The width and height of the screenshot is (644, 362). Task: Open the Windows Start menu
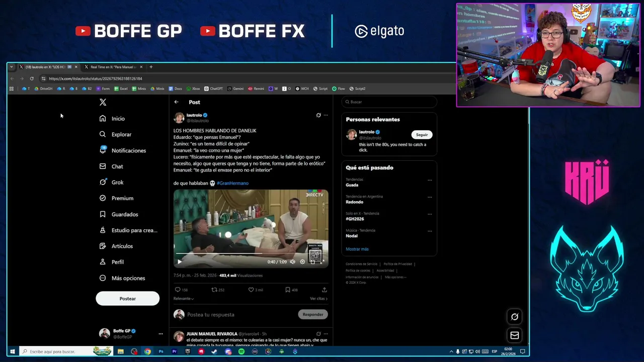click(13, 351)
